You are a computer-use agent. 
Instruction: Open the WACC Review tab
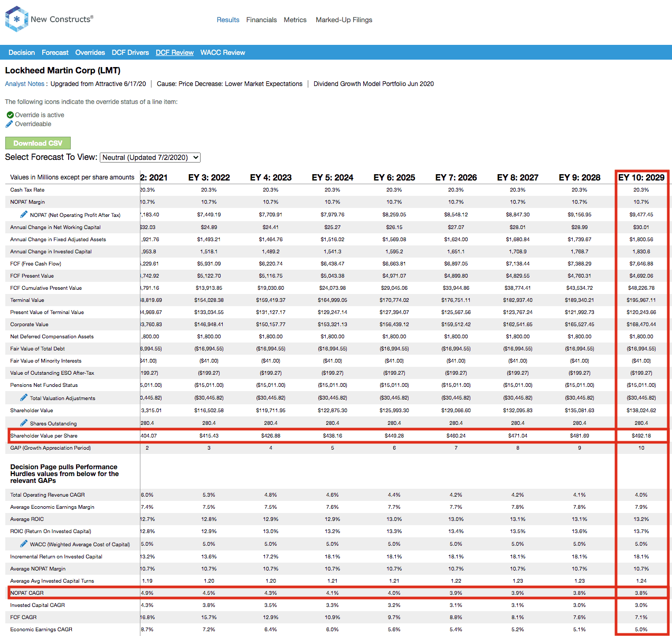(223, 53)
